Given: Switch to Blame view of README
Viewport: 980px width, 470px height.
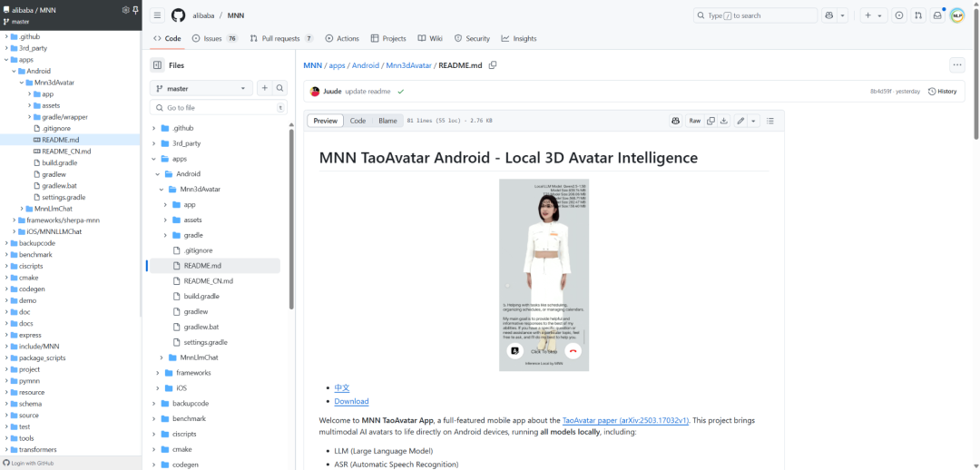Looking at the screenshot, I should (x=387, y=121).
